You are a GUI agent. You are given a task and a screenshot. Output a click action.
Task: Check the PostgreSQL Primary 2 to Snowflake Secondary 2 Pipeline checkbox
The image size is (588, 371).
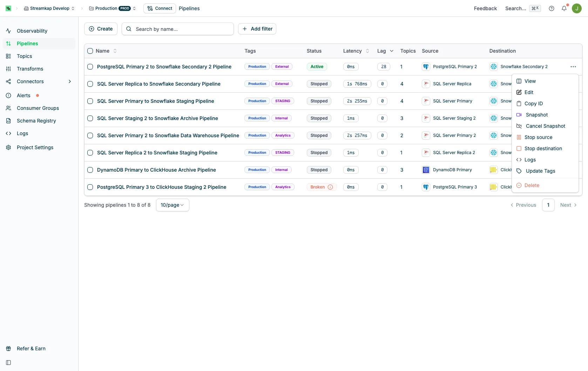90,67
